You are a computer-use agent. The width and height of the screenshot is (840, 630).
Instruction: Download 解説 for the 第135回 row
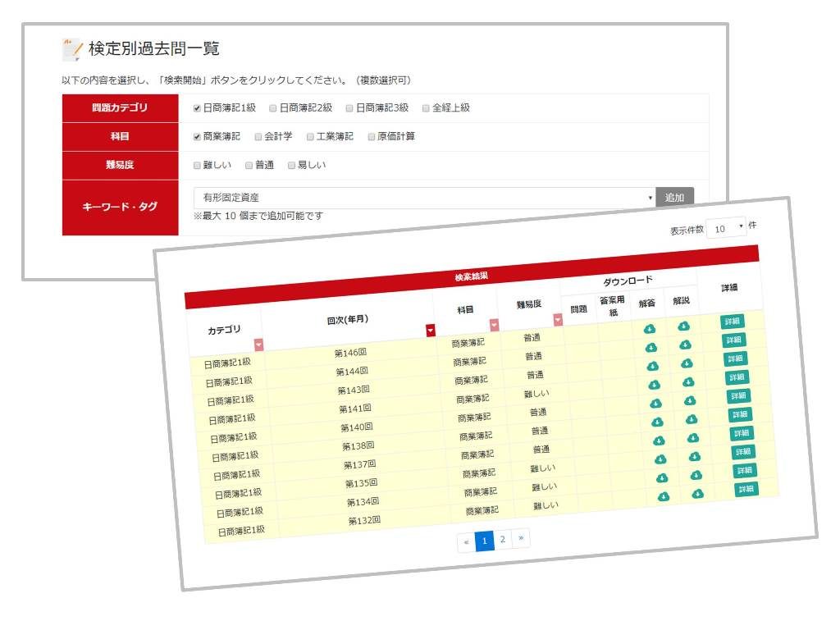pyautogui.click(x=695, y=456)
